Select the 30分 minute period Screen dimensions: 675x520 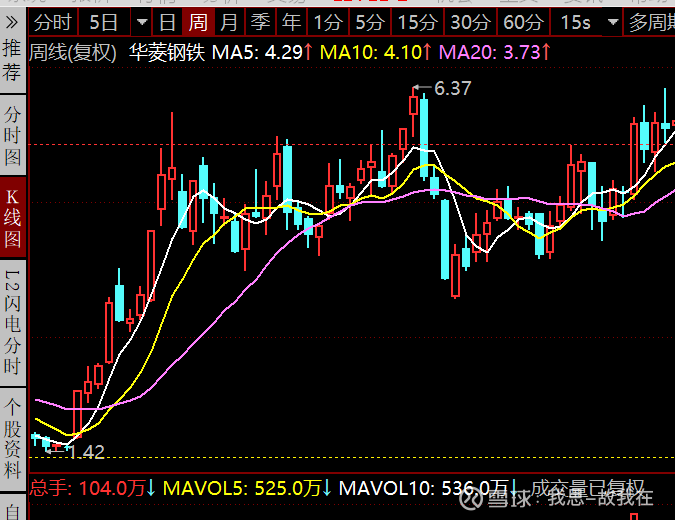point(471,22)
